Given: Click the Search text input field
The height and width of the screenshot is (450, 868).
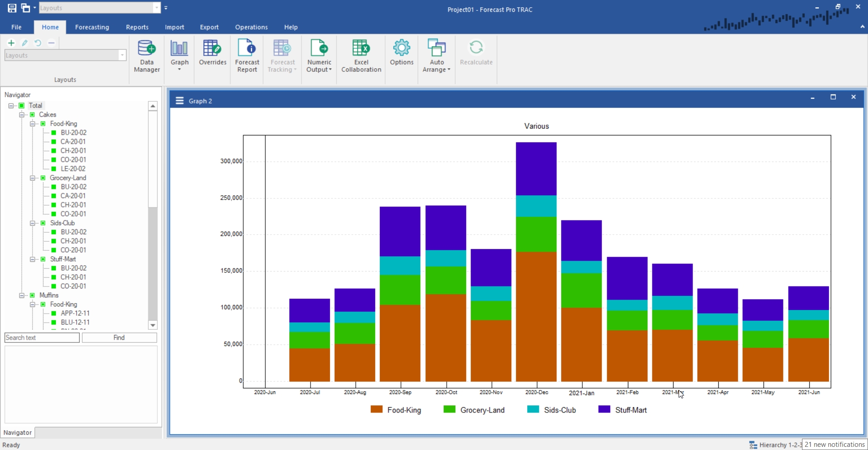Looking at the screenshot, I should point(42,337).
